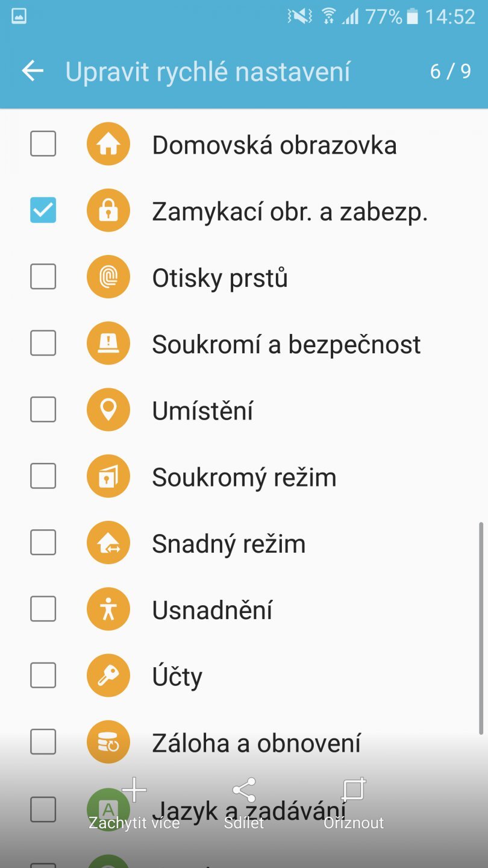The image size is (488, 868).
Task: Tap the Účty key icon
Action: [x=108, y=676]
